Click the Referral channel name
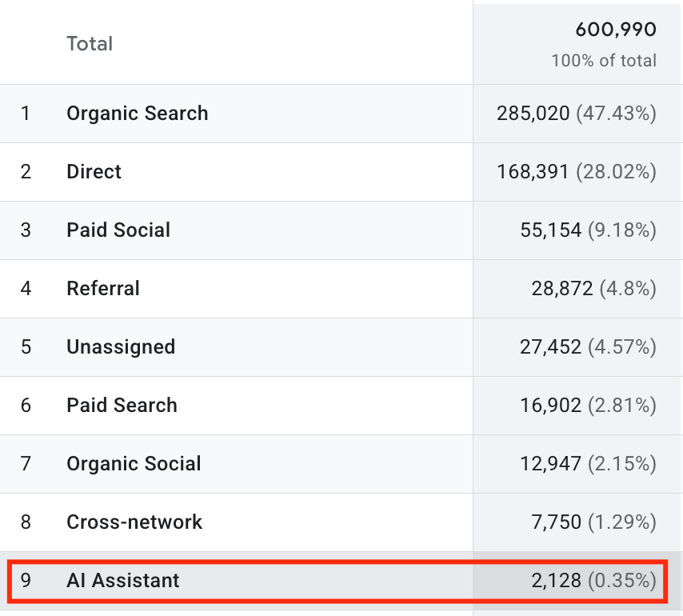Image resolution: width=683 pixels, height=616 pixels. click(103, 288)
